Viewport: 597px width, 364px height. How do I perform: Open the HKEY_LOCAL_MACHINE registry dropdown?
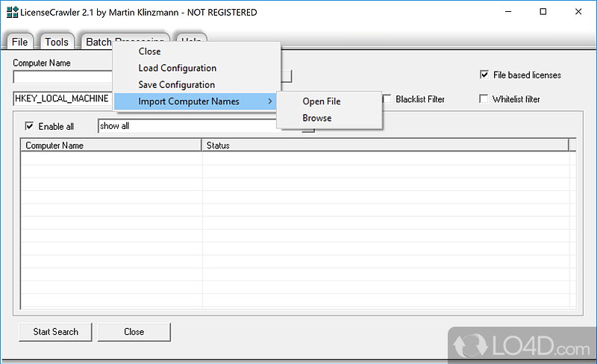[63, 98]
